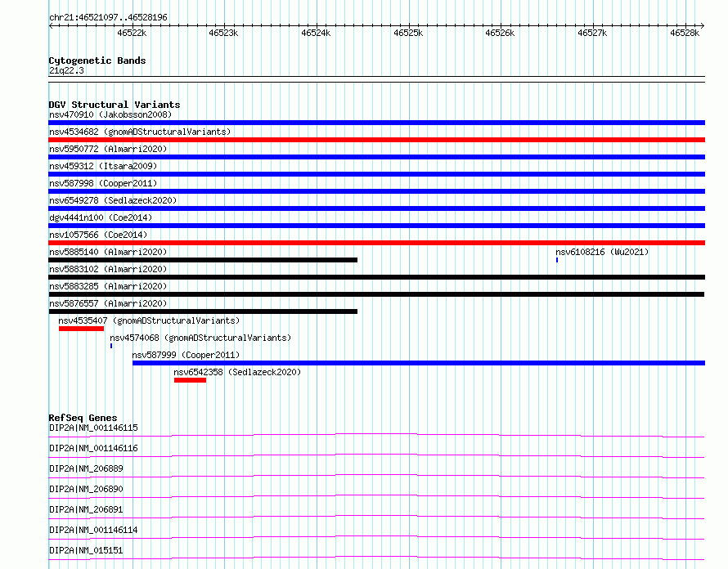Open nsv6108216 (Wu2021) variant label
728x569 pixels.
[x=602, y=252]
